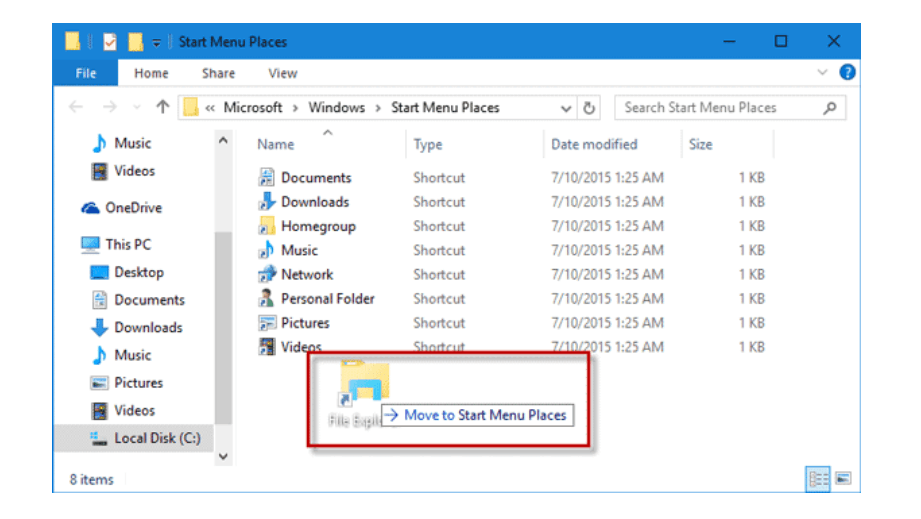Select the Network shortcut icon

click(267, 274)
